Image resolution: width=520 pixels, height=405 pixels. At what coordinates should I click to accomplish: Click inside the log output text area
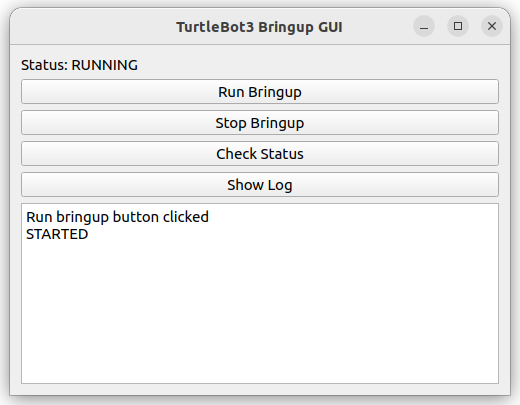(260, 293)
